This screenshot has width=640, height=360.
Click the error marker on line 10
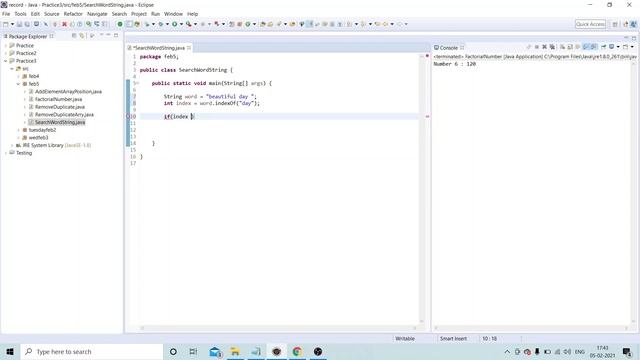click(128, 116)
